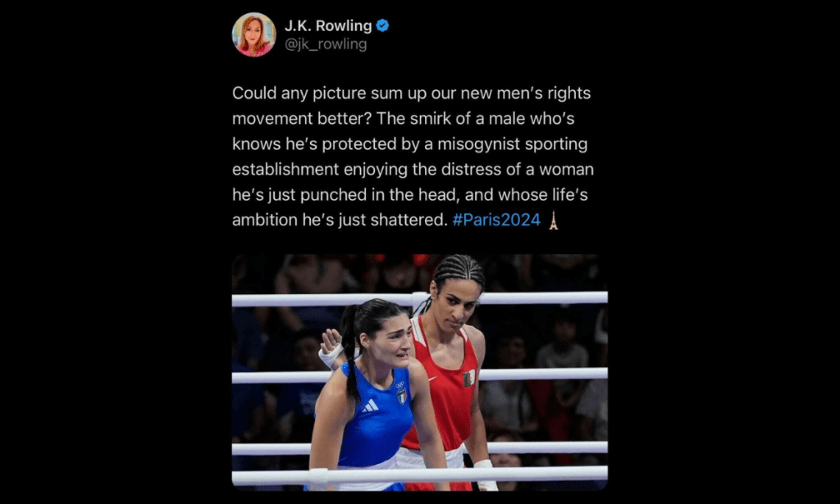Click the top white ring rope
Screen dimensions: 840x504
pos(419,298)
